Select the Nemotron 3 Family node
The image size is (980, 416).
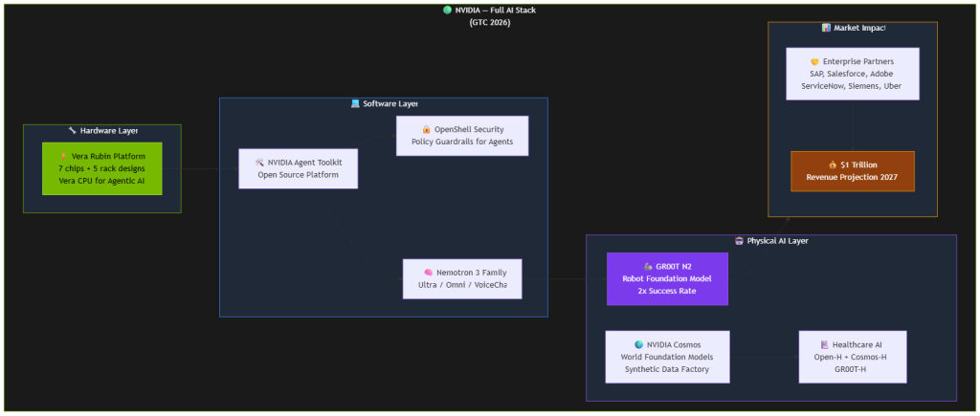pos(462,278)
